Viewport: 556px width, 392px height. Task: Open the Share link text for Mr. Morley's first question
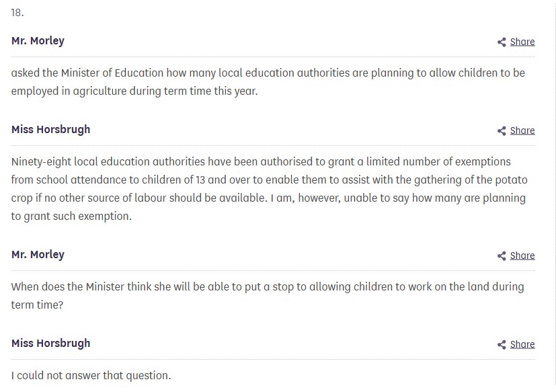[x=522, y=42]
